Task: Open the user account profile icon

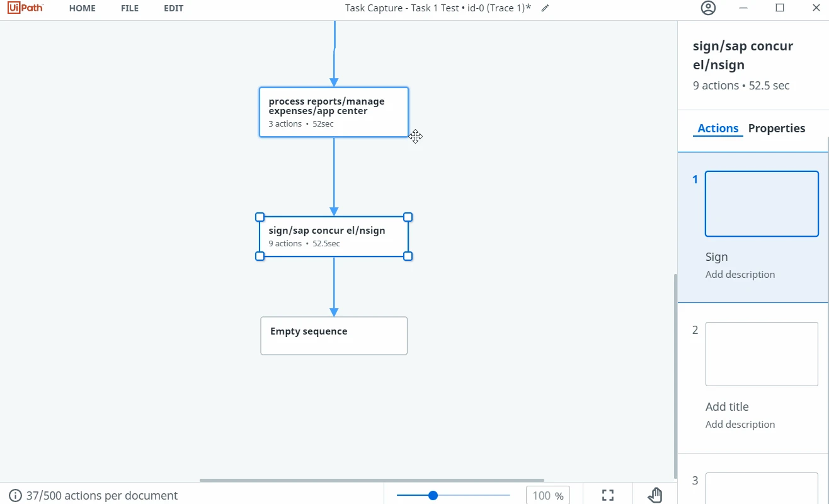Action: pos(709,8)
